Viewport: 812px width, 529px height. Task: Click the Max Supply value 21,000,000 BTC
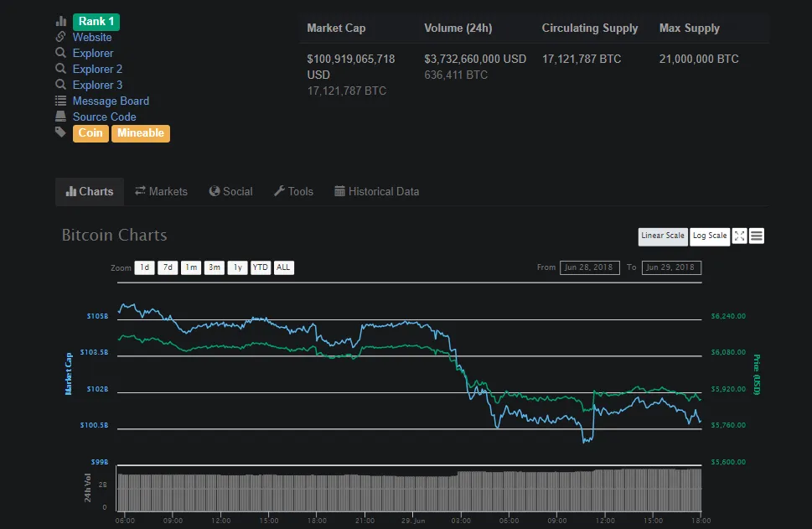[x=699, y=59]
